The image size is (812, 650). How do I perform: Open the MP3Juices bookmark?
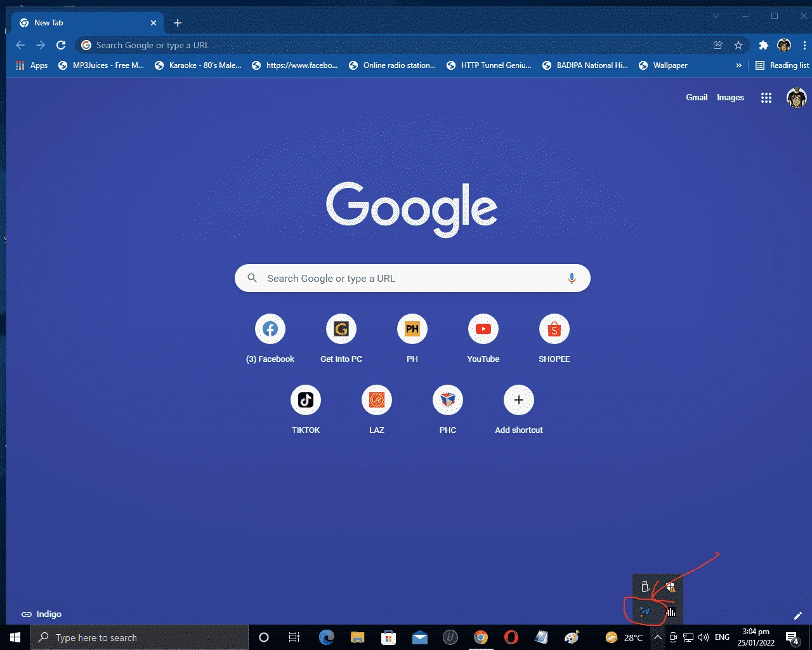click(x=101, y=65)
